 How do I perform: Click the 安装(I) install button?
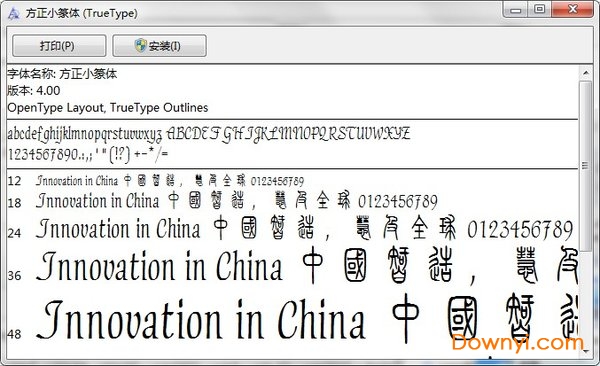159,46
